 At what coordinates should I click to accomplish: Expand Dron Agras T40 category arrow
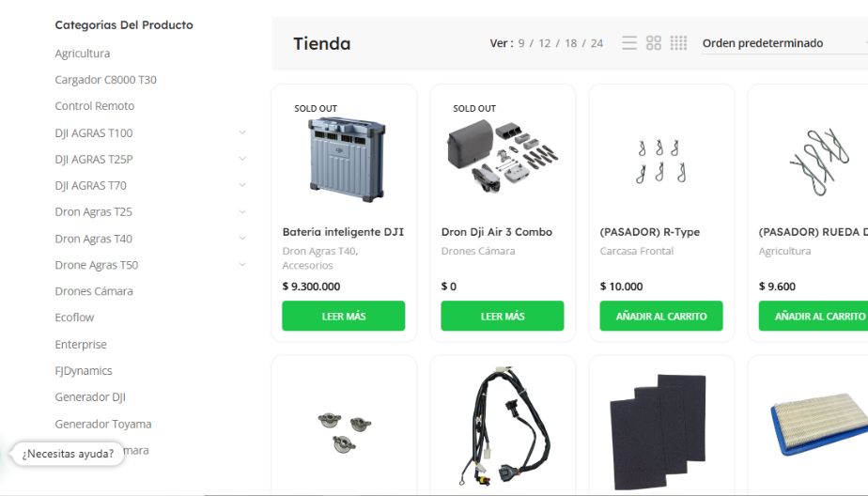tap(242, 238)
